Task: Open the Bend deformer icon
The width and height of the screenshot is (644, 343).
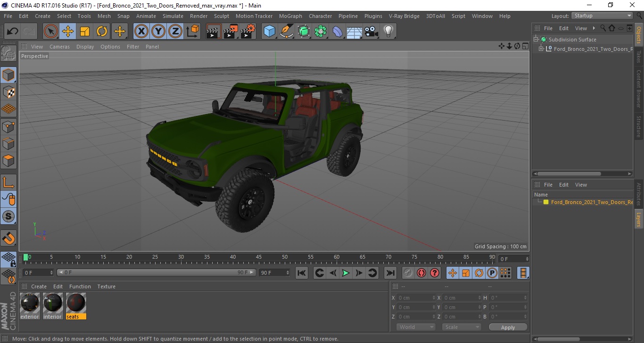Action: (338, 32)
